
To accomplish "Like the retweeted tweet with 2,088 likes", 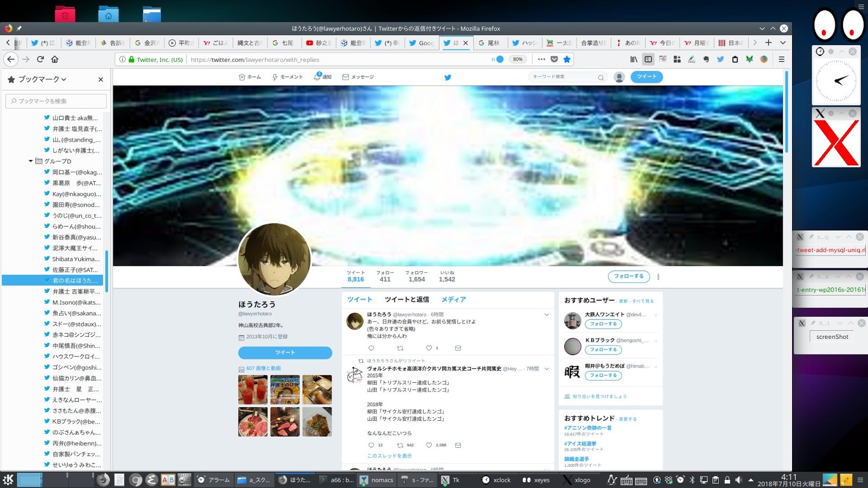I will (429, 445).
